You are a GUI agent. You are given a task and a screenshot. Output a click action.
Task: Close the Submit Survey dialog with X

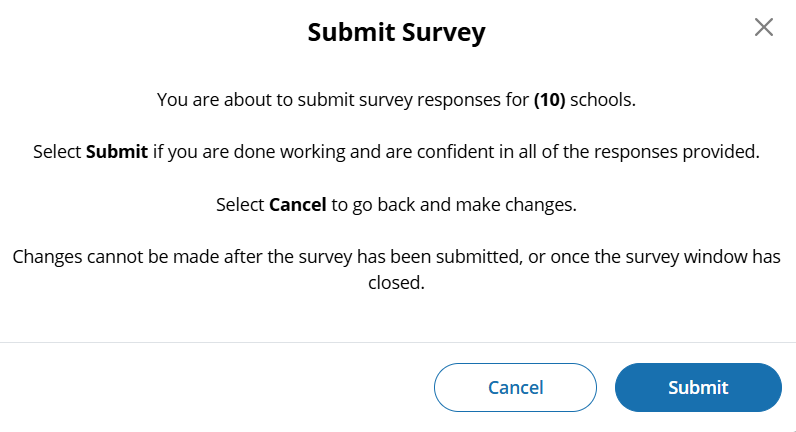point(764,28)
